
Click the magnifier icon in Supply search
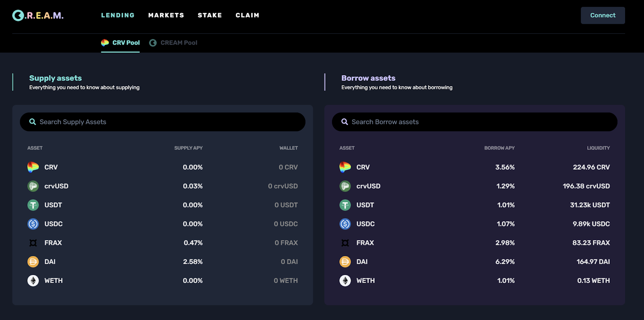(x=33, y=122)
